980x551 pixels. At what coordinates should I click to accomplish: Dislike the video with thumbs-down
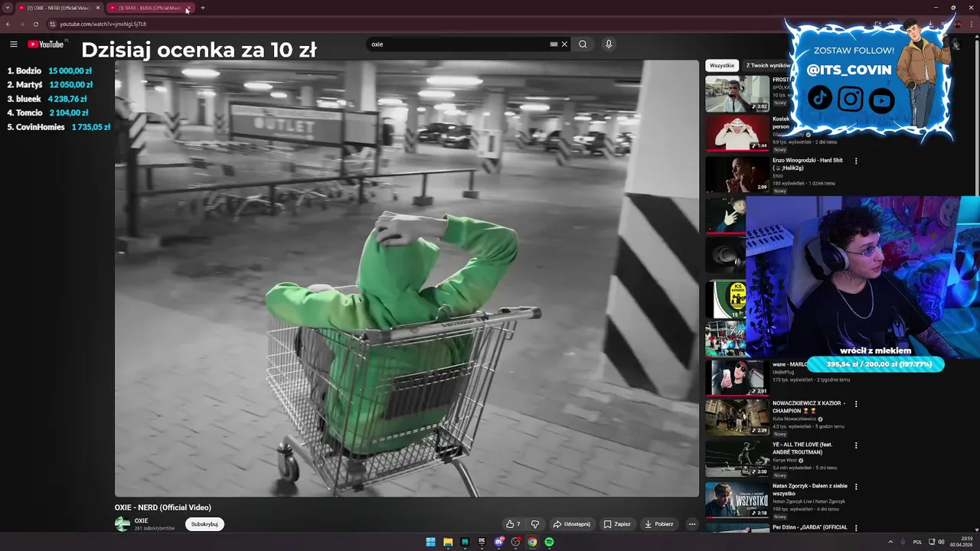click(535, 524)
